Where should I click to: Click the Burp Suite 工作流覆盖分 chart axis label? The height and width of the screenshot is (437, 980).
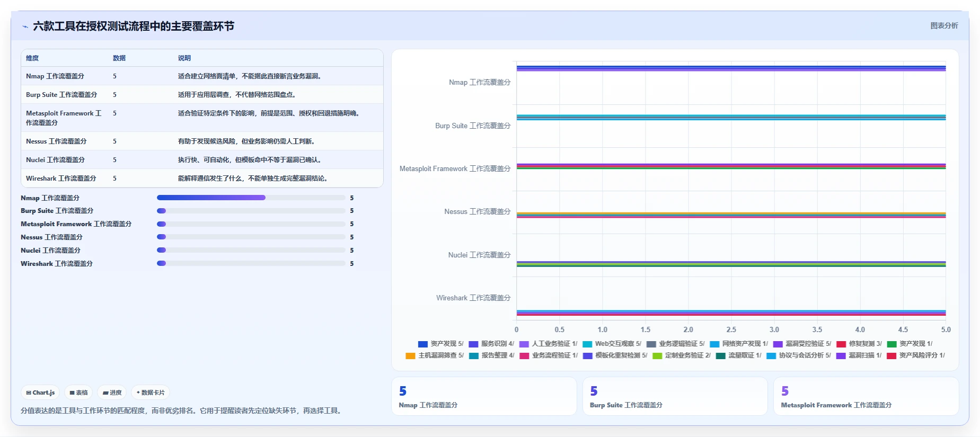pyautogui.click(x=473, y=126)
